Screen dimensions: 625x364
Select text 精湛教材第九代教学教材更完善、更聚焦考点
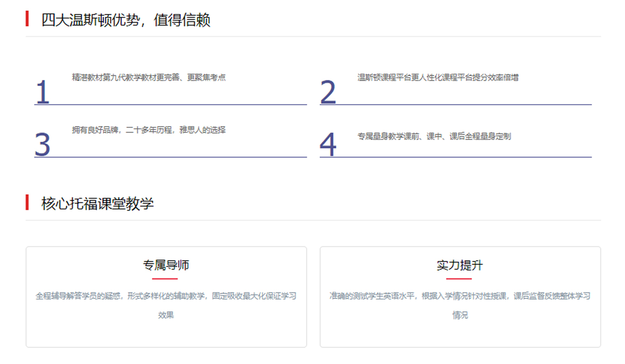[149, 77]
